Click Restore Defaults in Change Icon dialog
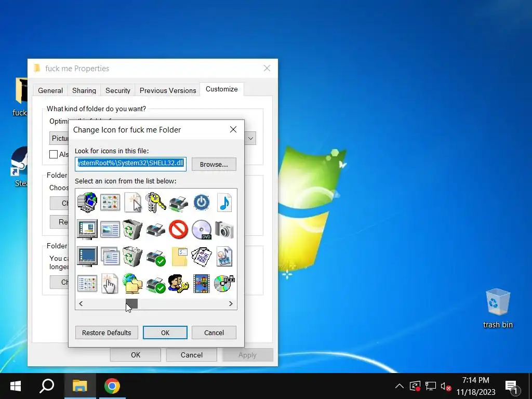Image resolution: width=532 pixels, height=399 pixels. point(107,332)
